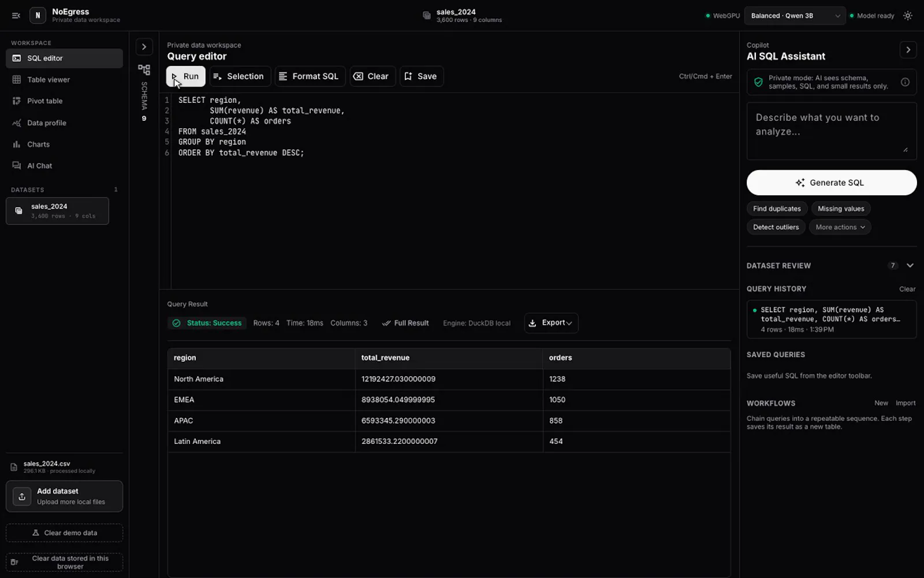Select the North America cell
924x578 pixels.
(x=261, y=379)
